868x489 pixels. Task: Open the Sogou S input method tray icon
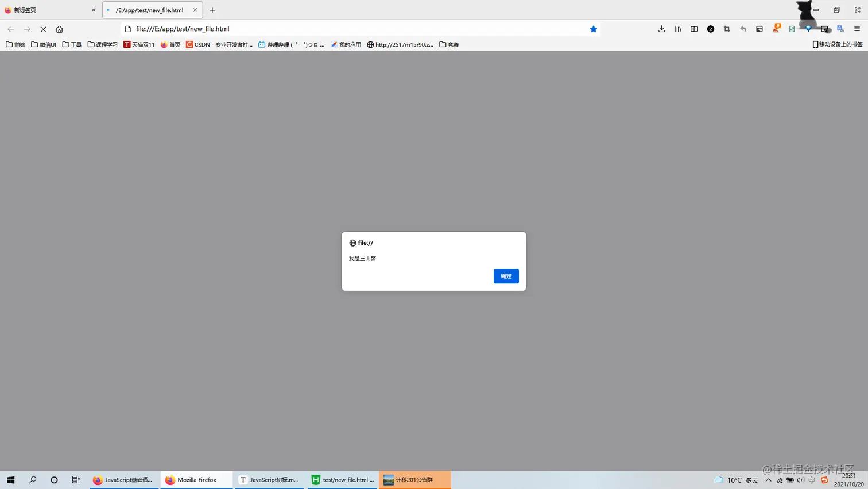tap(824, 480)
